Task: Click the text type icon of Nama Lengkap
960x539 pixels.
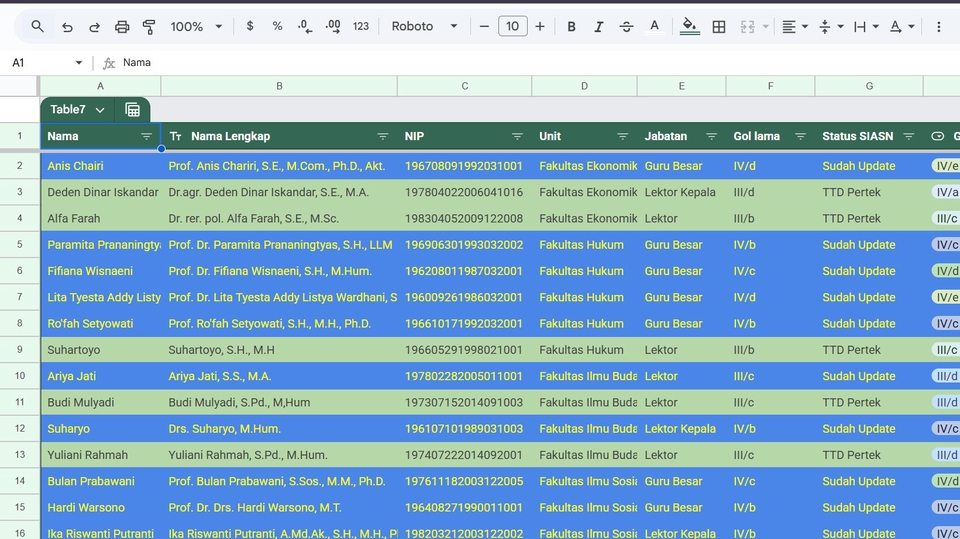Action: pyautogui.click(x=176, y=137)
